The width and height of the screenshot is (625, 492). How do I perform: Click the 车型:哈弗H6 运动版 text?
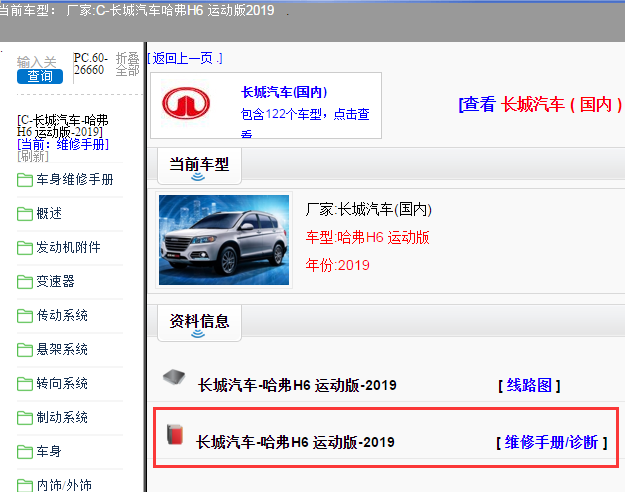368,237
